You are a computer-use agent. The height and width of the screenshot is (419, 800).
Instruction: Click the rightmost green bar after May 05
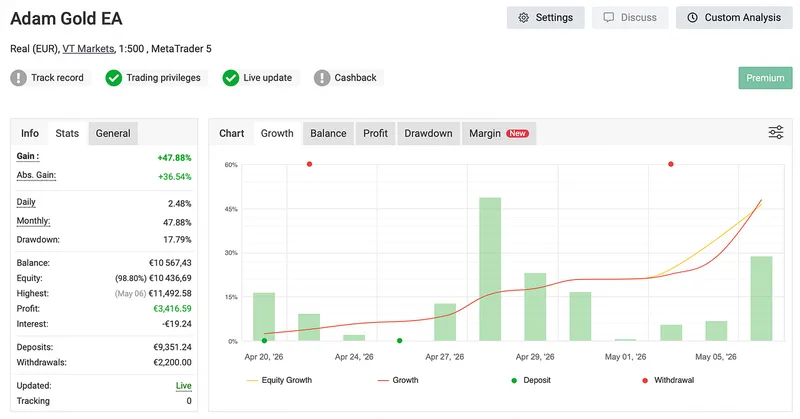761,299
